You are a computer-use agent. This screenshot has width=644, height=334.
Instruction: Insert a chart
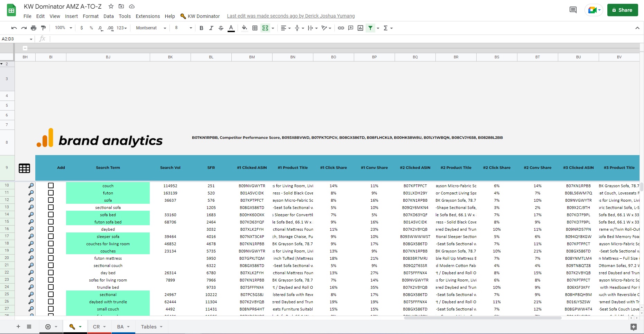360,28
